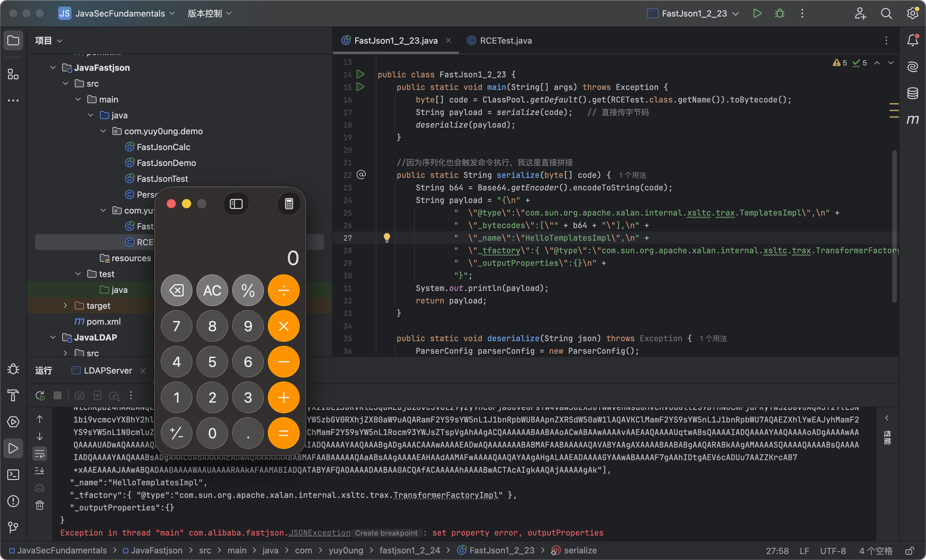
Task: Click the lightbulb quick-fix icon on line 27
Action: pos(387,237)
